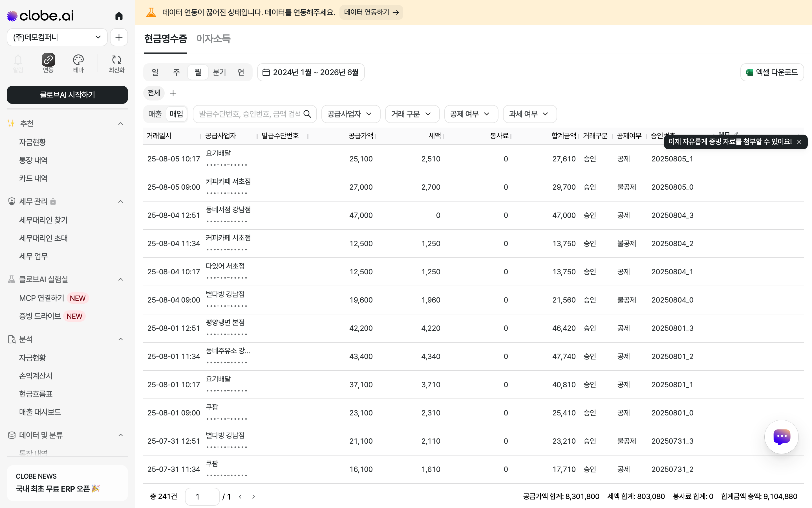Open the 테마 palette icon

(x=78, y=63)
